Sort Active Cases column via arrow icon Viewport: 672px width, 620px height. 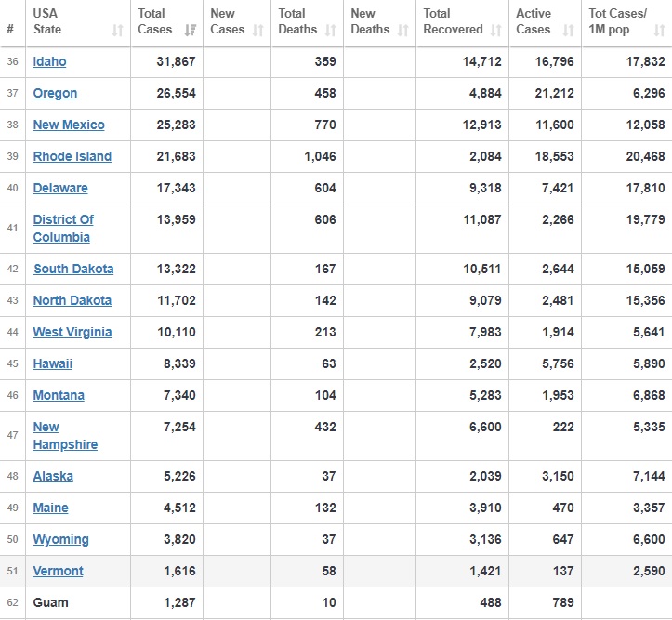pyautogui.click(x=569, y=30)
